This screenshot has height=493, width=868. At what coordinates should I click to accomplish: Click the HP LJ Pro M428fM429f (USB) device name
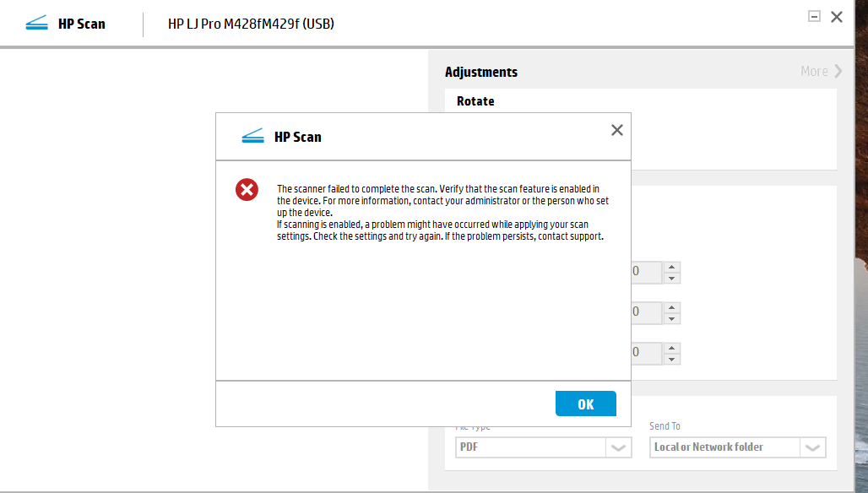click(251, 24)
